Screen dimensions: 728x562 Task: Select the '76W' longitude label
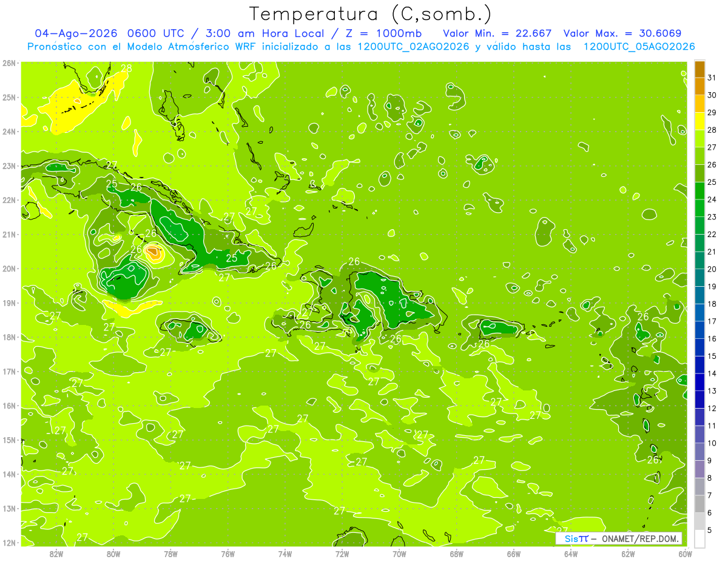click(x=228, y=554)
